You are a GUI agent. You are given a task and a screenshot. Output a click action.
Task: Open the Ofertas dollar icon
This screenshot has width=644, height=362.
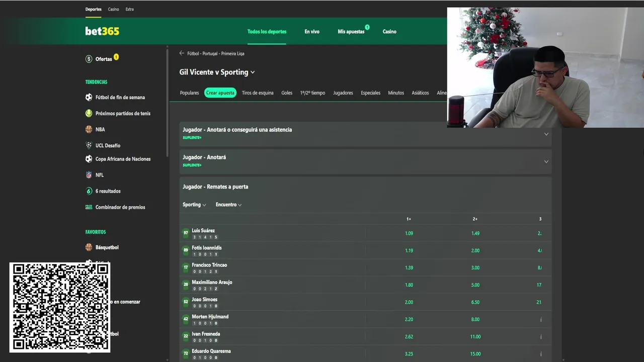(89, 59)
